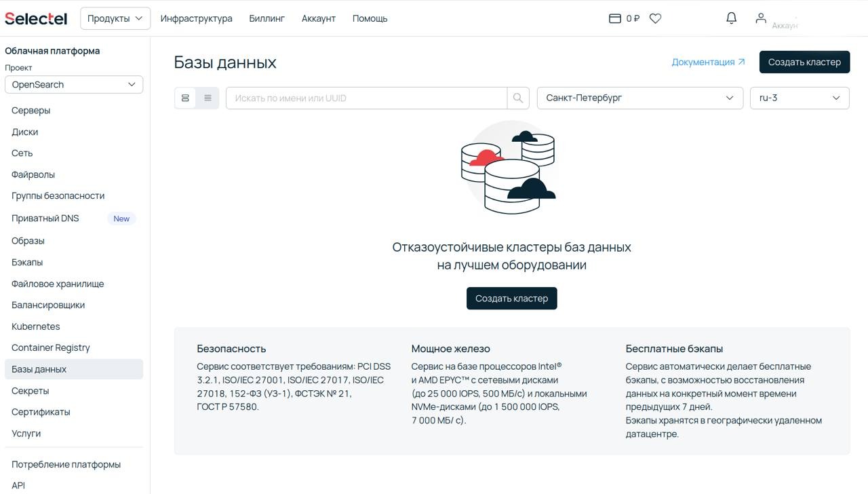The height and width of the screenshot is (494, 868).
Task: Open the OpenSearch project selector
Action: [73, 84]
